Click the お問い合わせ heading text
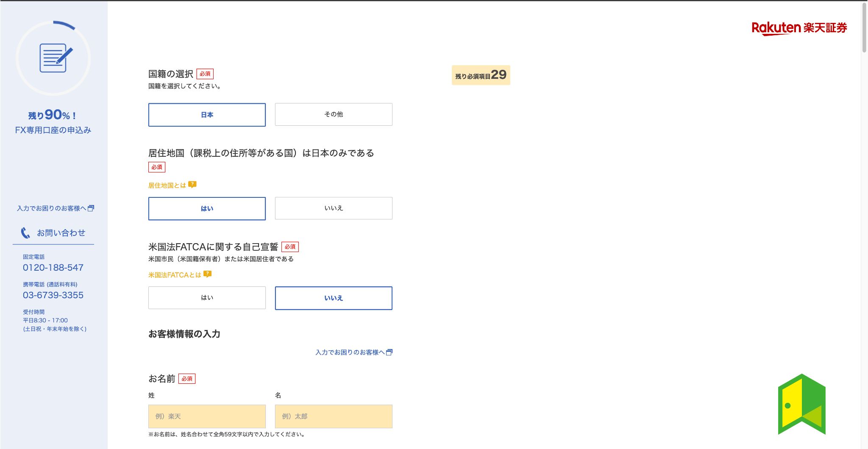 tap(61, 233)
